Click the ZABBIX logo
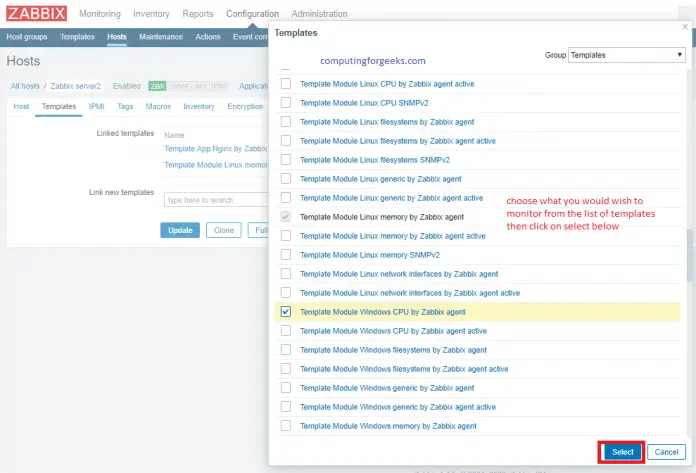 pyautogui.click(x=35, y=14)
